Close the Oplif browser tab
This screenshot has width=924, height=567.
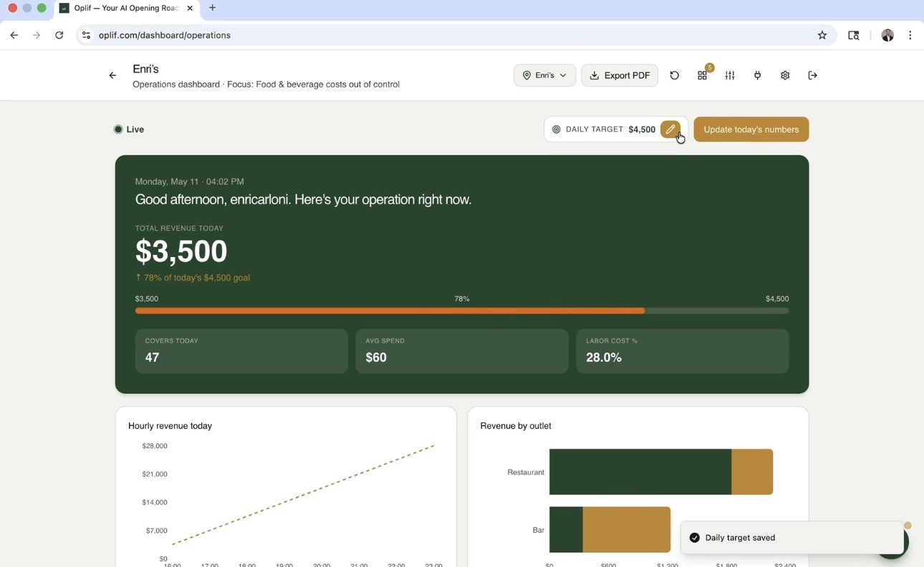click(190, 8)
